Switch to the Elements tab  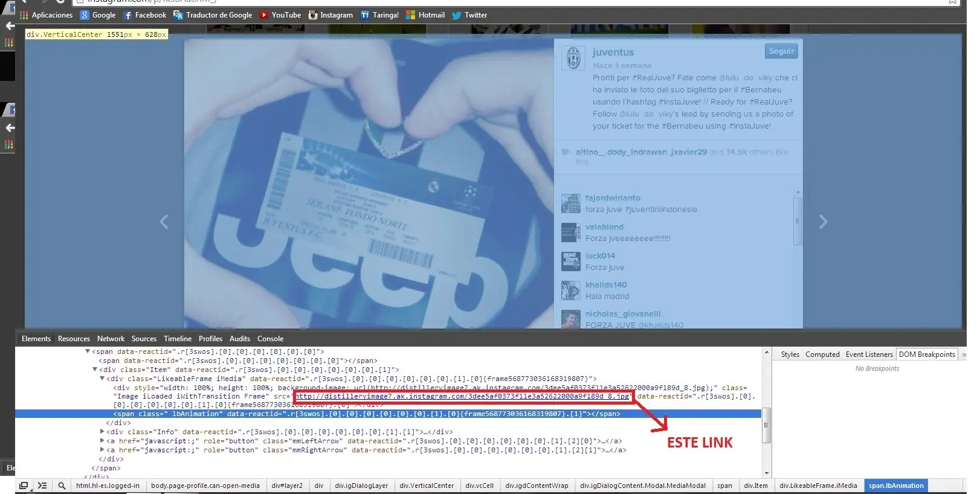[36, 339]
